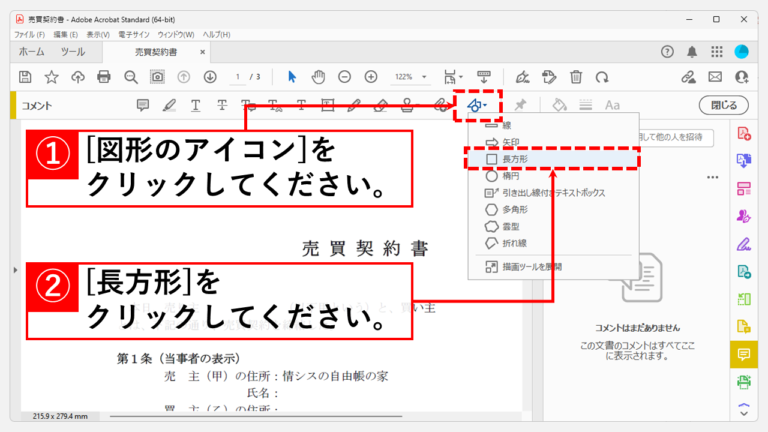Click the page number input field
Image resolution: width=768 pixels, height=432 pixels.
238,77
